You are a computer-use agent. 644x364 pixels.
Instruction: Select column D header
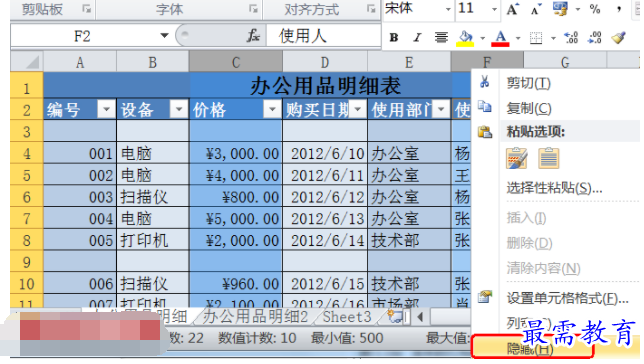(325, 62)
